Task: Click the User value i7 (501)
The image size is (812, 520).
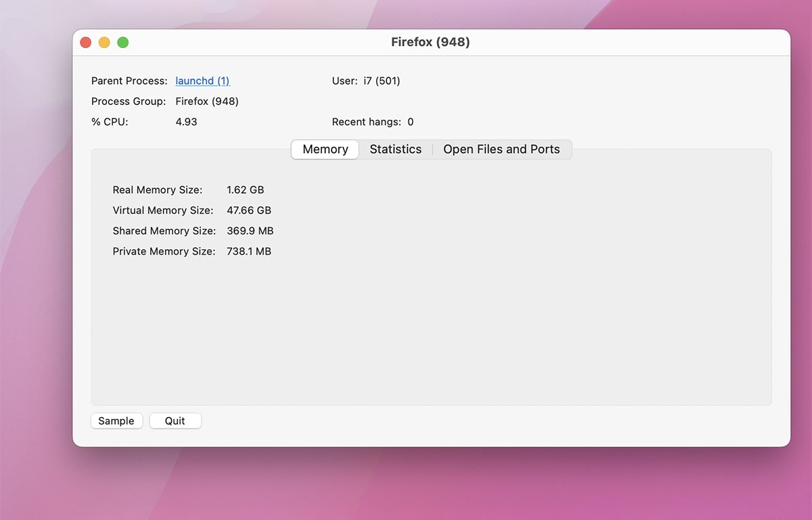Action: (381, 81)
